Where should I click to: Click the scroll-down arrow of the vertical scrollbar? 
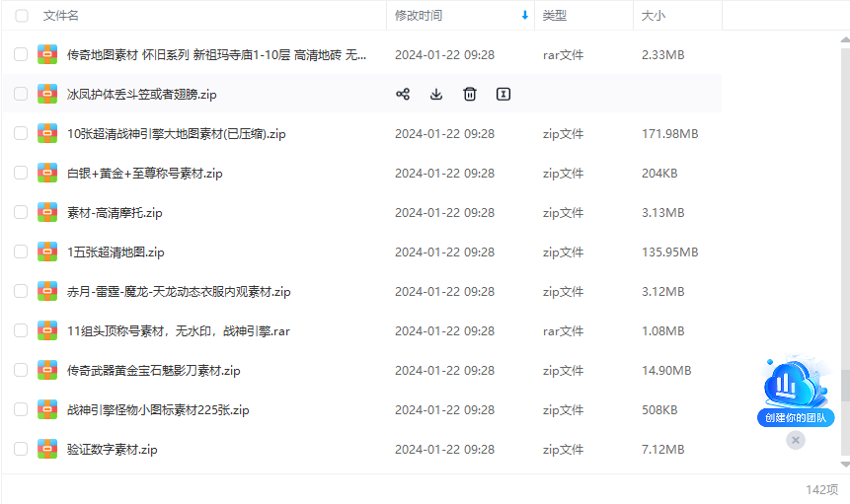click(845, 464)
